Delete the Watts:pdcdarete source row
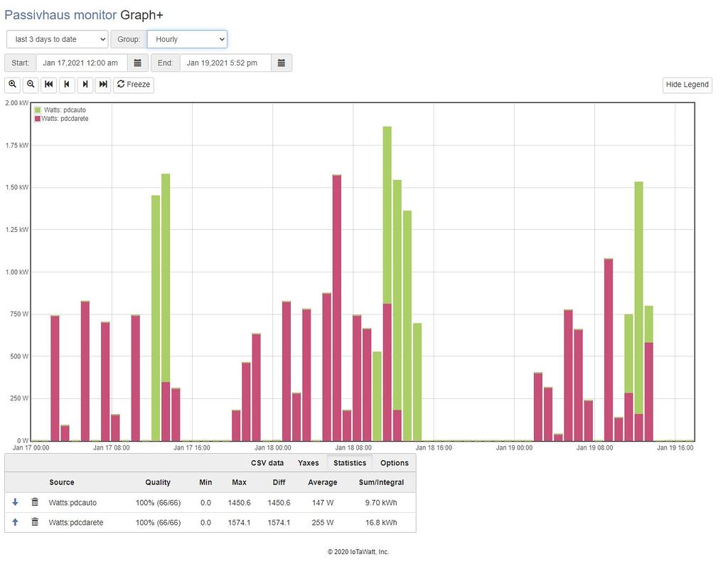This screenshot has height=569, width=728. (x=34, y=522)
